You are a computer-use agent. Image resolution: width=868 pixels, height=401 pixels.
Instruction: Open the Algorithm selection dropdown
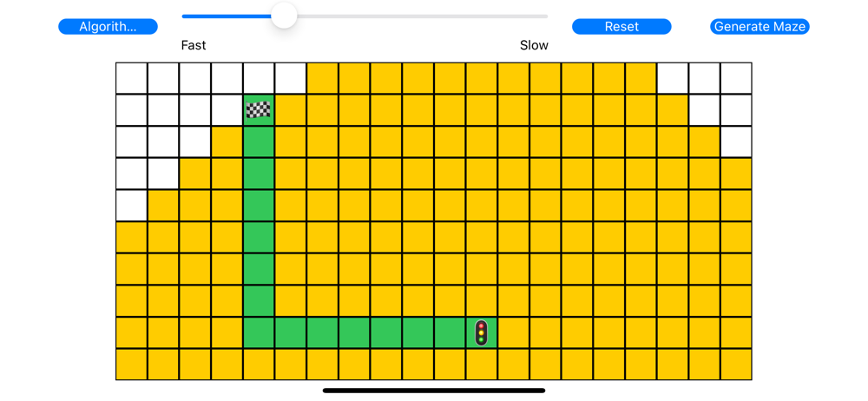point(108,27)
